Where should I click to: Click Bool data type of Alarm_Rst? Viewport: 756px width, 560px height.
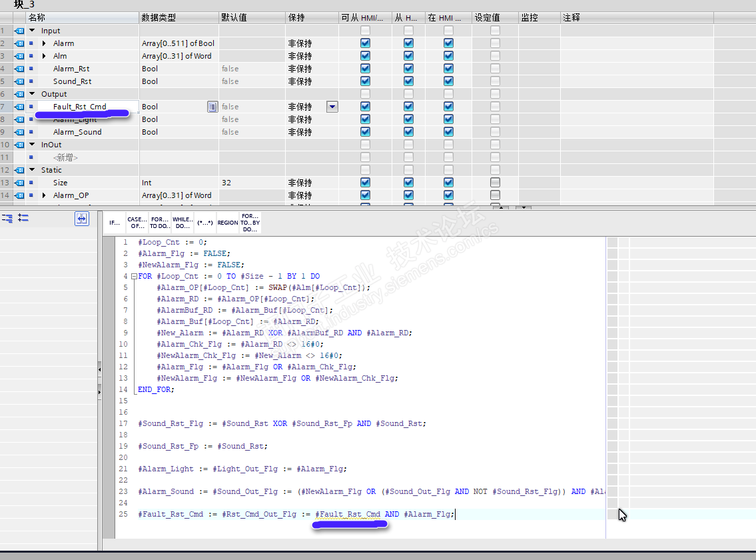tap(149, 69)
